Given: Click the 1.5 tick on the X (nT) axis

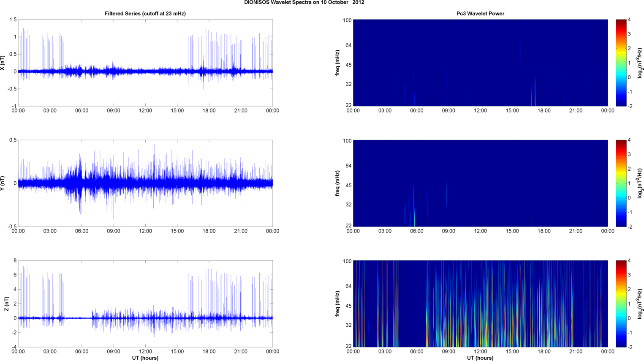Looking at the screenshot, I should (13, 20).
